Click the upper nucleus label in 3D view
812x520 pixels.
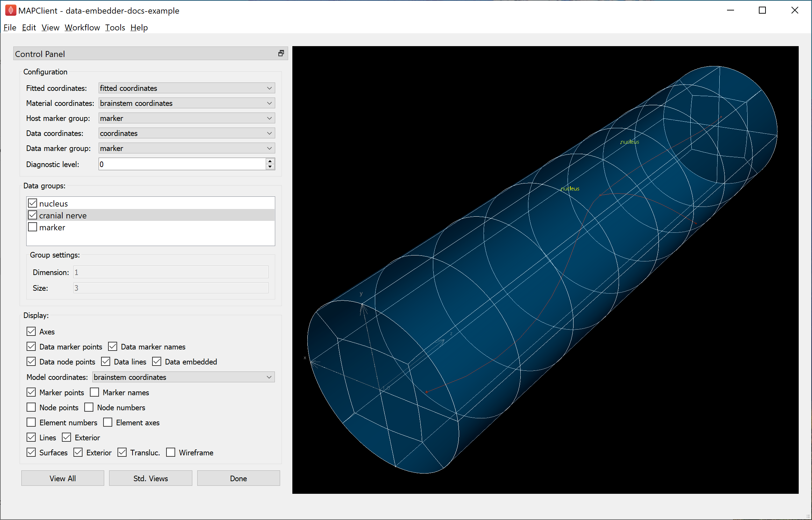coord(630,142)
